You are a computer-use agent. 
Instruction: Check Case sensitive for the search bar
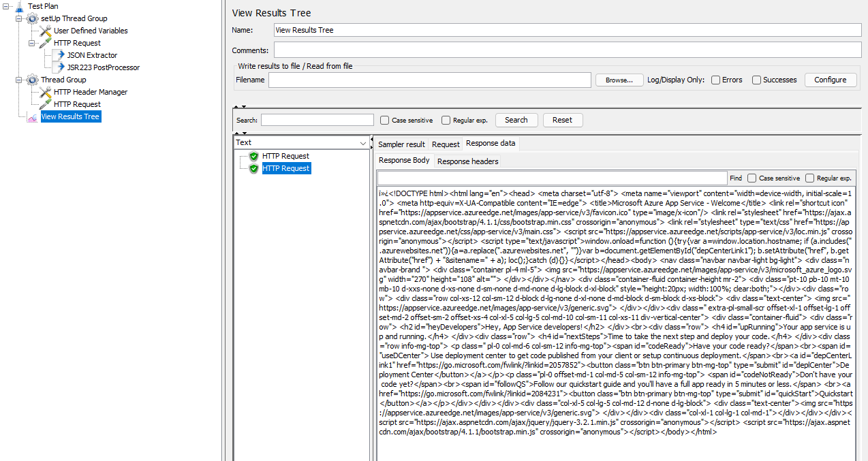(385, 120)
